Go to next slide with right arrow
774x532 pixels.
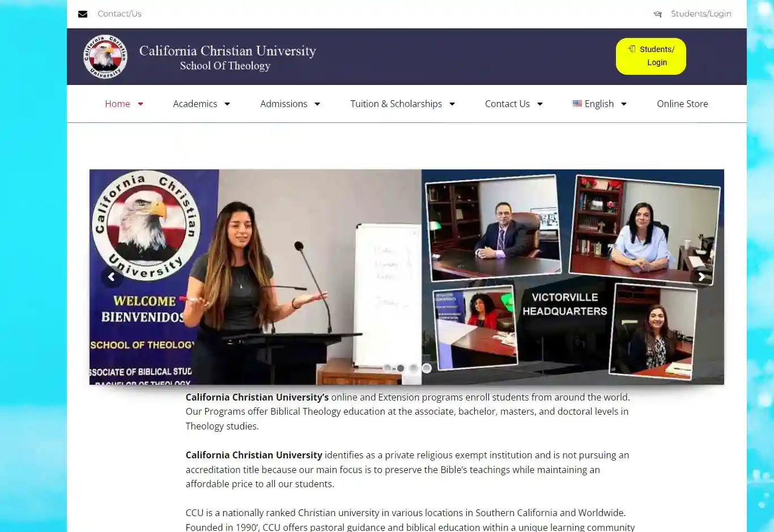pos(701,276)
